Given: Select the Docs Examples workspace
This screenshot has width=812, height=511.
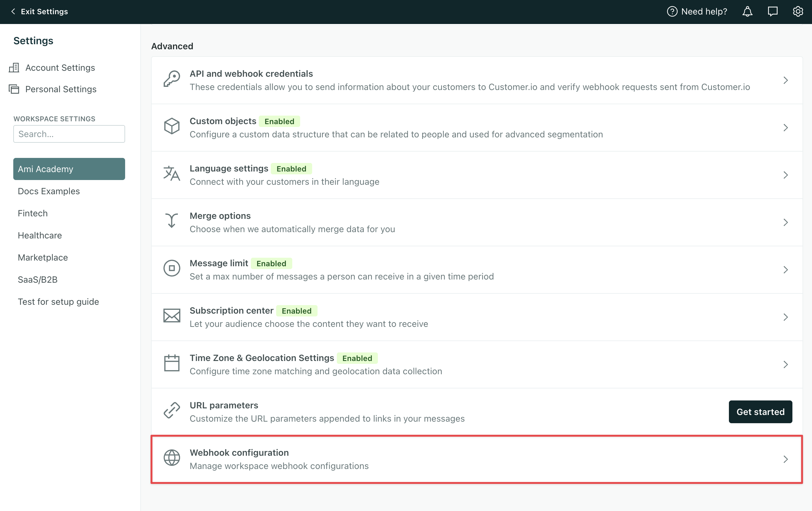Looking at the screenshot, I should click(x=49, y=191).
